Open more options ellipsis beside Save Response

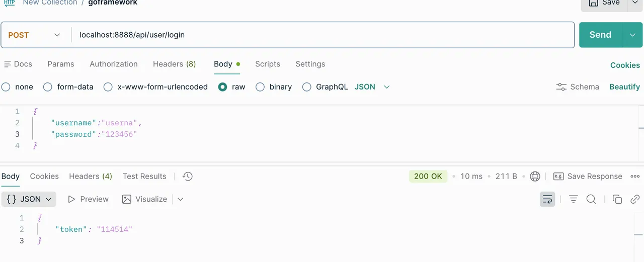635,177
